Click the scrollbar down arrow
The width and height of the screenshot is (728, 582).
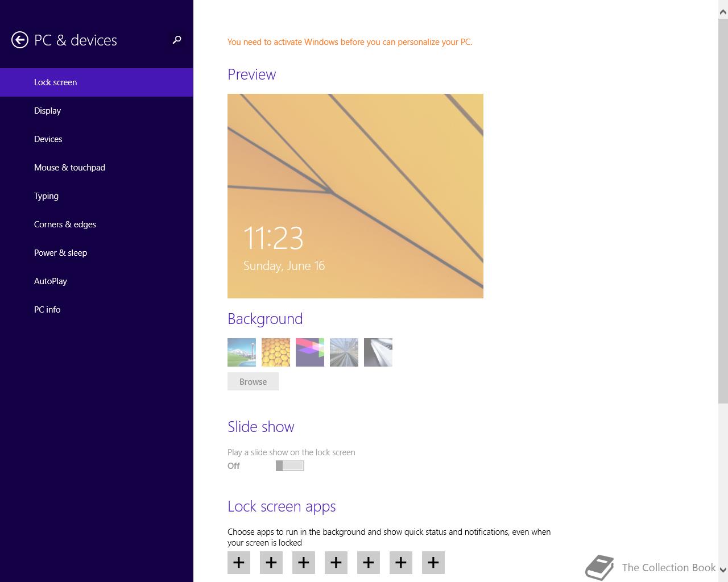pos(723,570)
